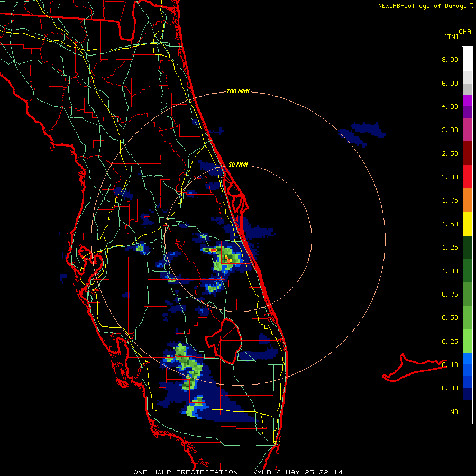Select the yellow swatch beside 1.50
This screenshot has height=476, width=476.
[x=467, y=224]
